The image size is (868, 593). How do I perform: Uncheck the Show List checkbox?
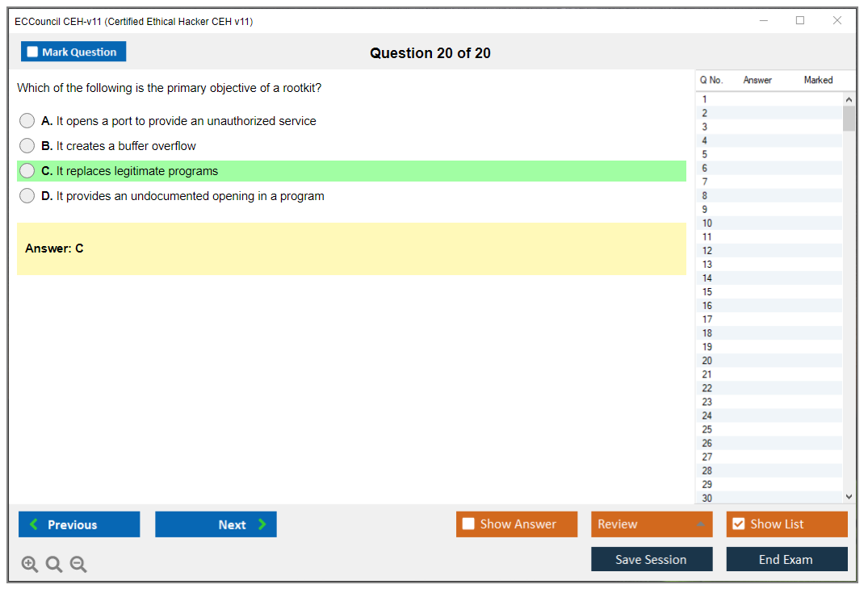click(x=738, y=524)
